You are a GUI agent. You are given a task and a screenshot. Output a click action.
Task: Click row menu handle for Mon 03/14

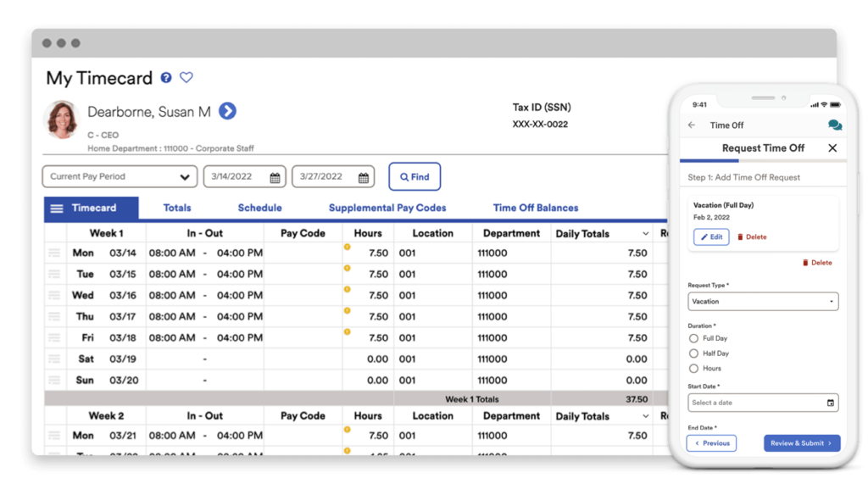(x=54, y=253)
